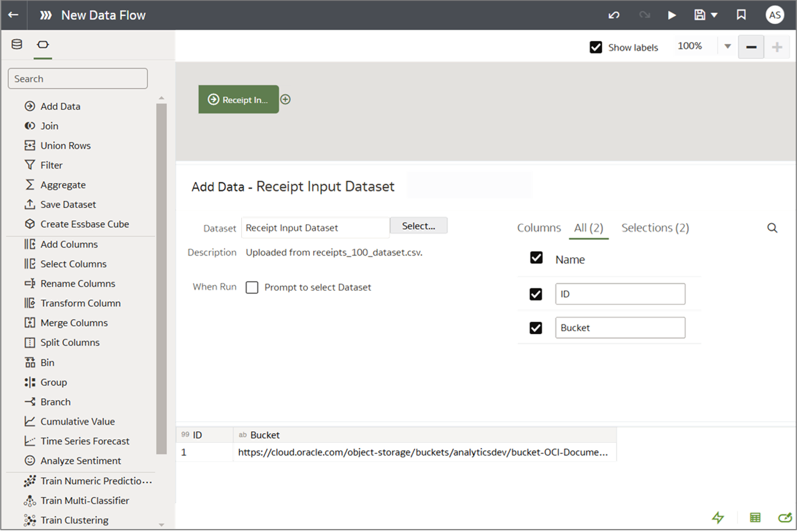Click the steps Search input field
The width and height of the screenshot is (797, 532).
pyautogui.click(x=77, y=79)
